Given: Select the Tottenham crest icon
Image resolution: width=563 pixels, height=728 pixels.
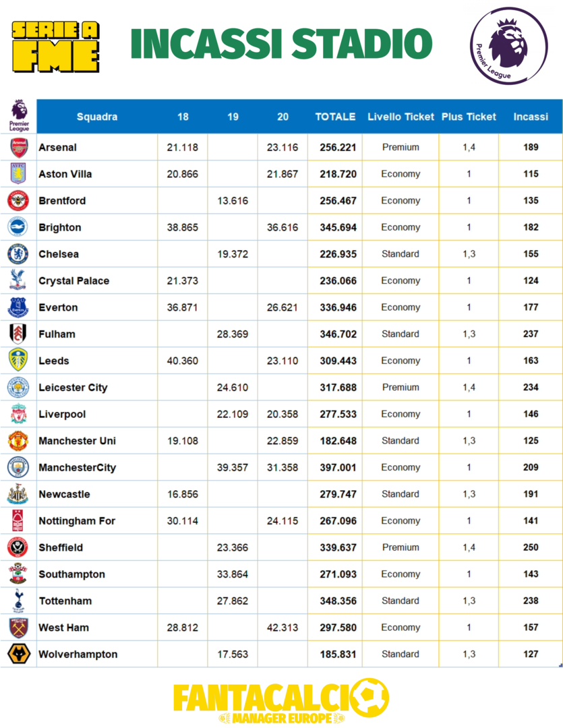Looking at the screenshot, I should click(18, 601).
